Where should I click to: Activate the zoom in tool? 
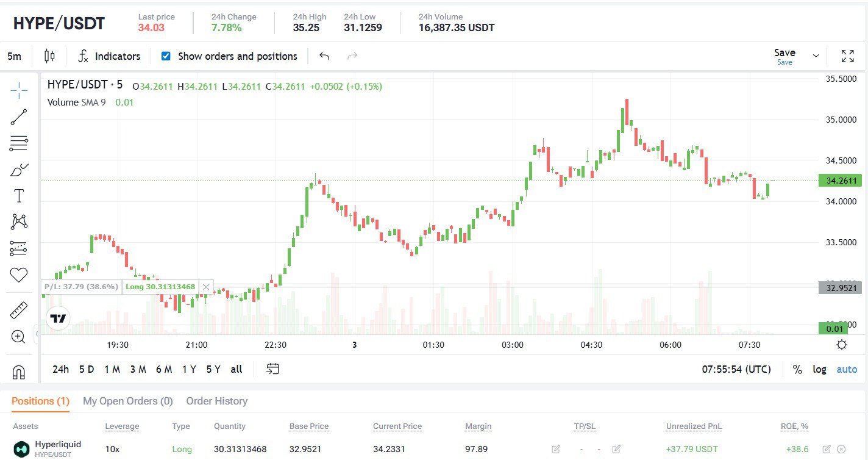coord(18,336)
